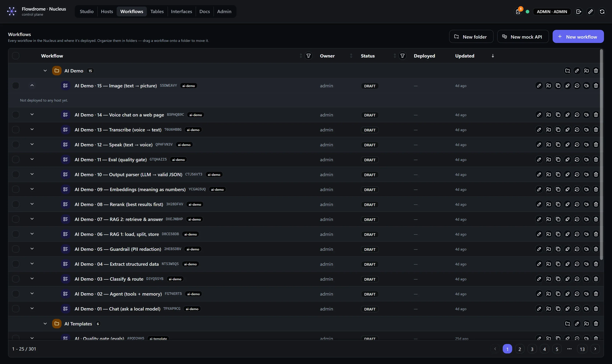Edit tags for AI Demo 10 Output parser
This screenshot has width=612, height=364.
coord(586,174)
